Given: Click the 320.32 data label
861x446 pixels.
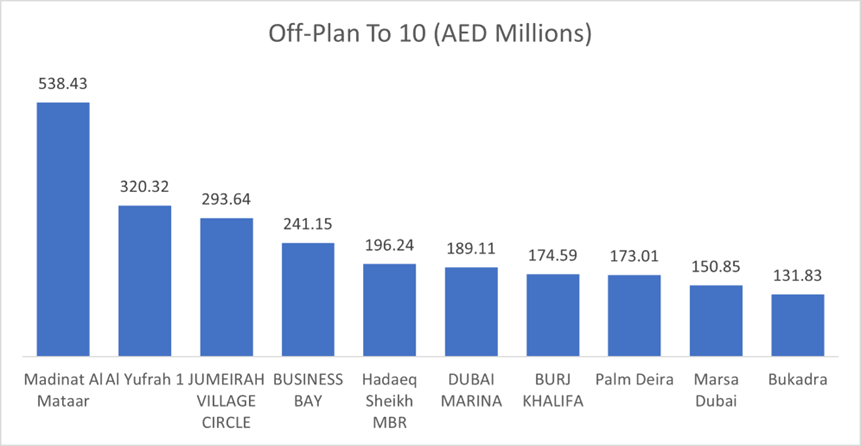Looking at the screenshot, I should [145, 189].
